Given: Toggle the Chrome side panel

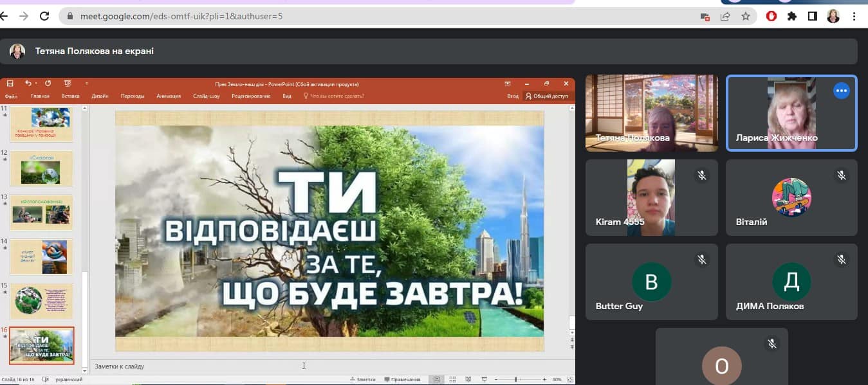Looking at the screenshot, I should pyautogui.click(x=813, y=17).
